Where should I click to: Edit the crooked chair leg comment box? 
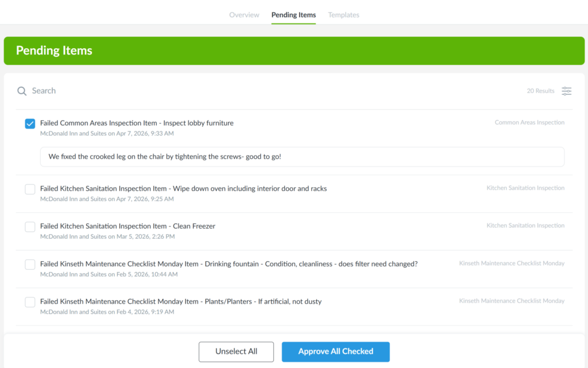click(302, 157)
